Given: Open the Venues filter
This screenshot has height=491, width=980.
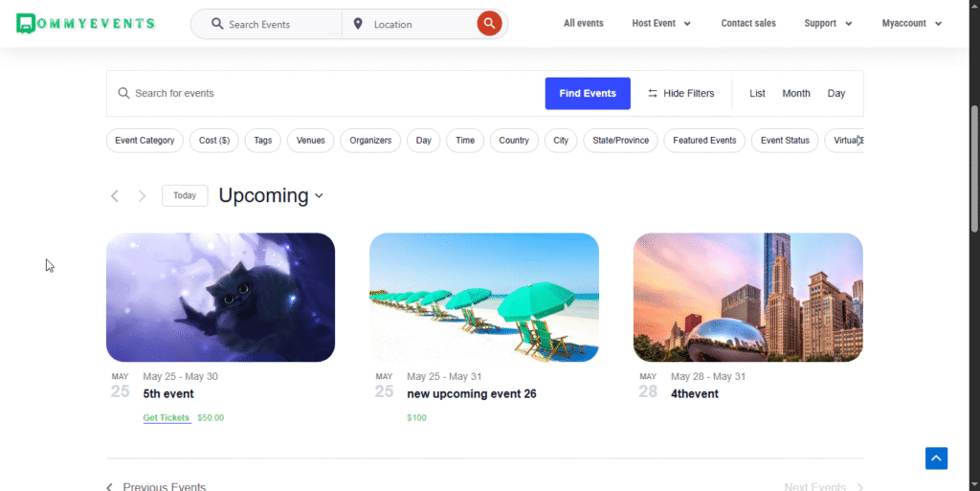Looking at the screenshot, I should 311,141.
